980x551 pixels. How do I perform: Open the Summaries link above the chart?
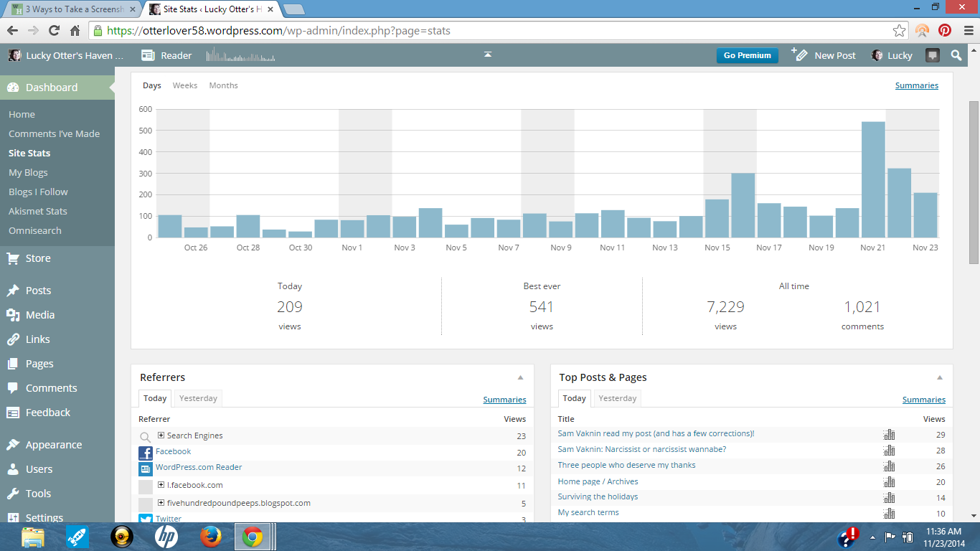[x=916, y=85]
